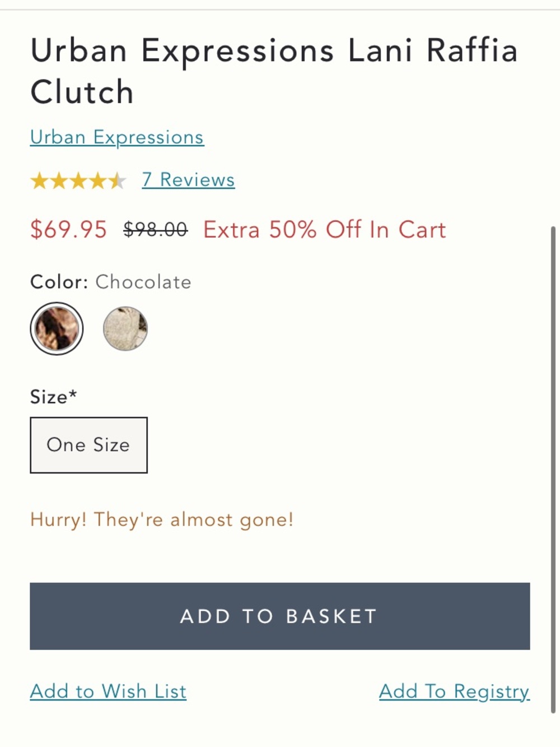
Task: Click the Color label text
Action: point(59,282)
